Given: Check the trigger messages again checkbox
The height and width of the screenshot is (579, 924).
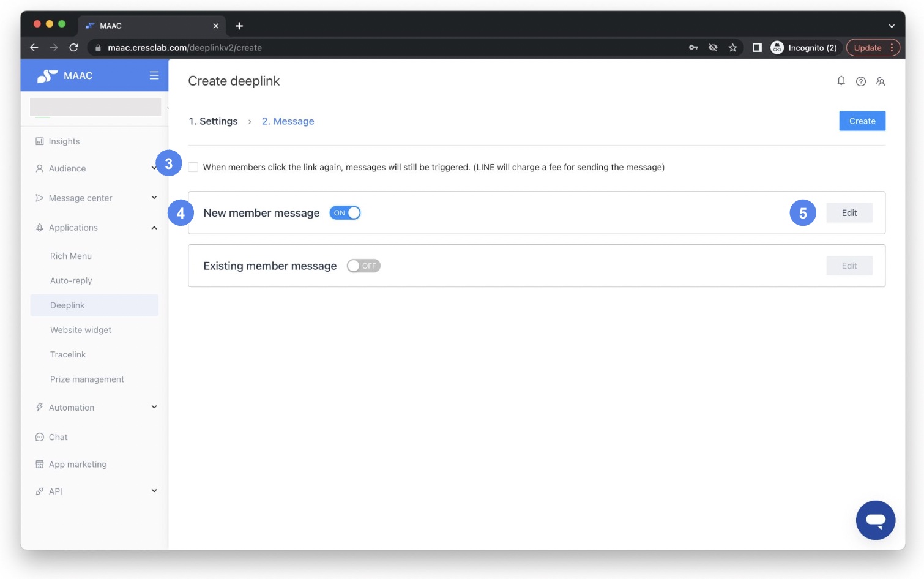Looking at the screenshot, I should (193, 167).
